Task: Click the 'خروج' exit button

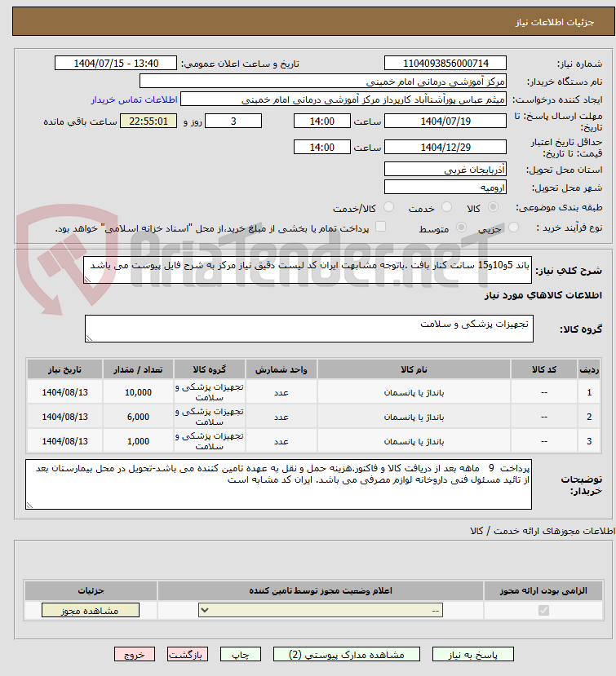Action: 134,655
